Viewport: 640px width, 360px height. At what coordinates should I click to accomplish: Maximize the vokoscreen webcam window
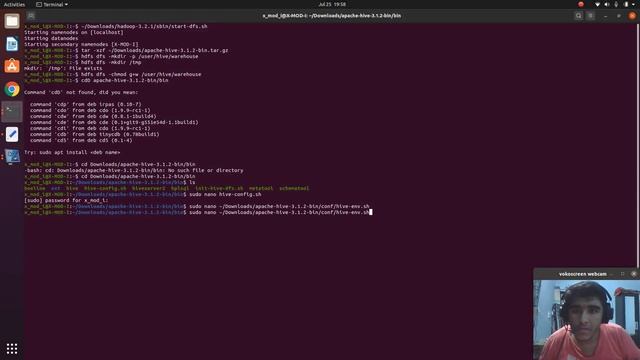pos(622,273)
